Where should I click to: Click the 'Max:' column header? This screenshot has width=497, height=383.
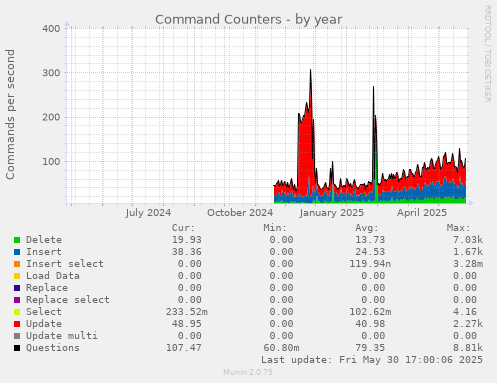458,228
